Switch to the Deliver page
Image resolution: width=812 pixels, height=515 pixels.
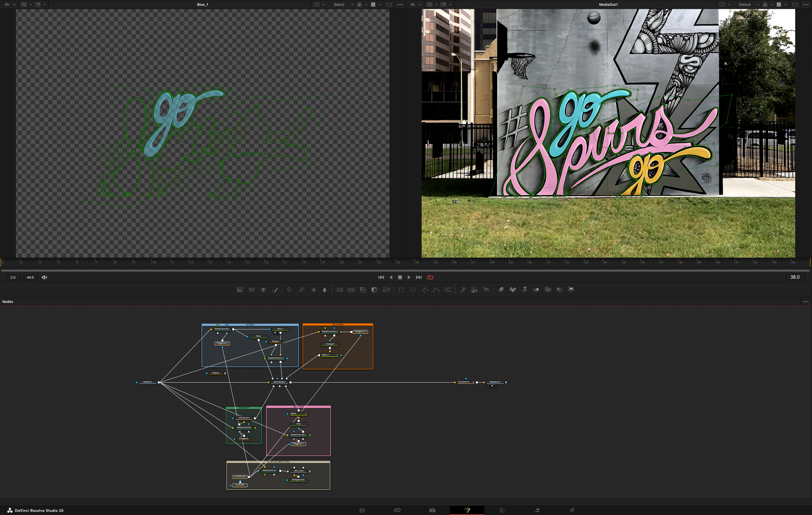572,510
